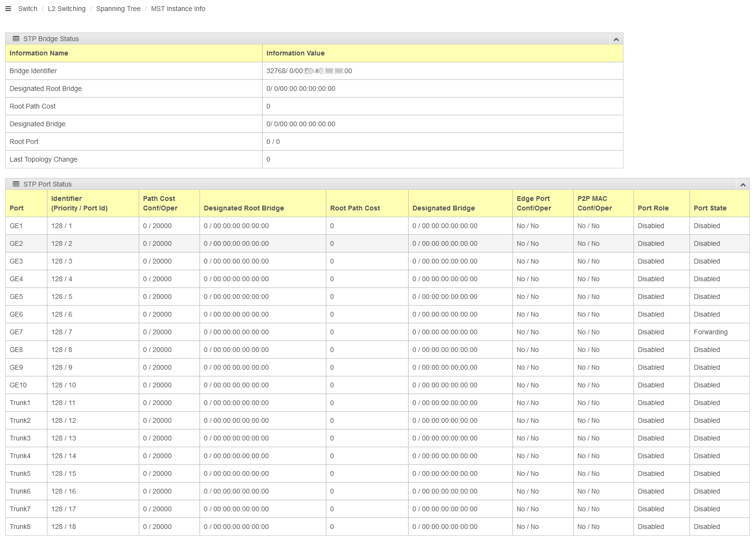Select the Root Port row label

(x=24, y=142)
